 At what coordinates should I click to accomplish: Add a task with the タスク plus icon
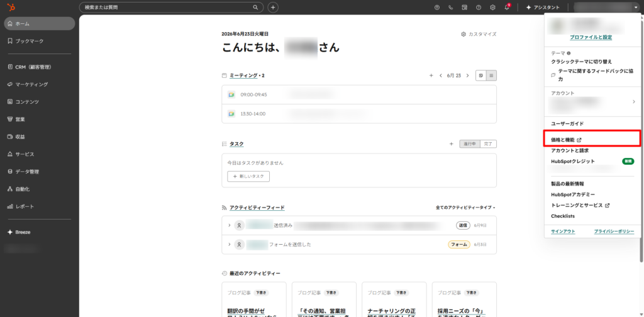click(x=451, y=143)
